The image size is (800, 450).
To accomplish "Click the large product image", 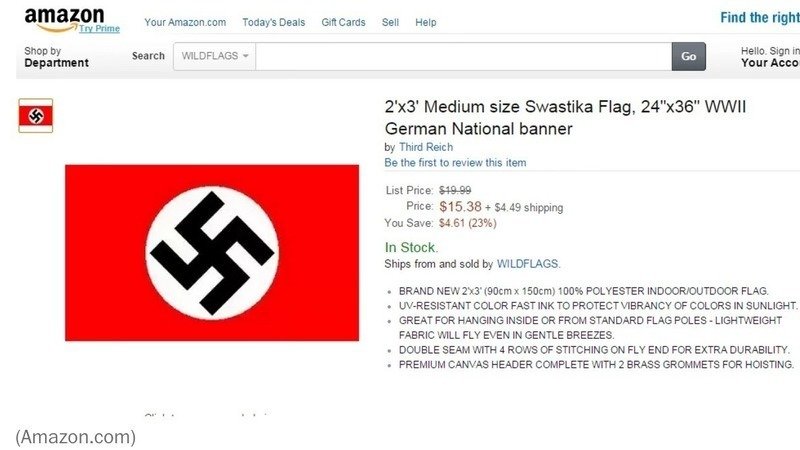I will 212,253.
